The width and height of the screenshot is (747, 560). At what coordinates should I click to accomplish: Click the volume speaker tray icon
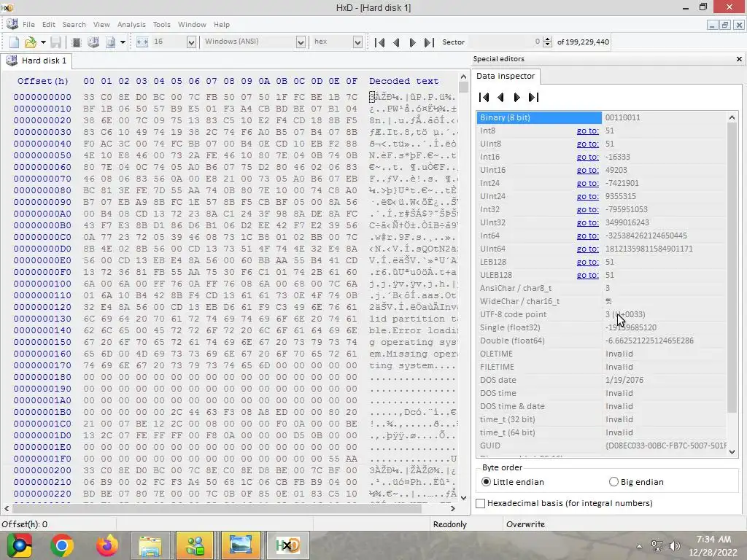674,546
